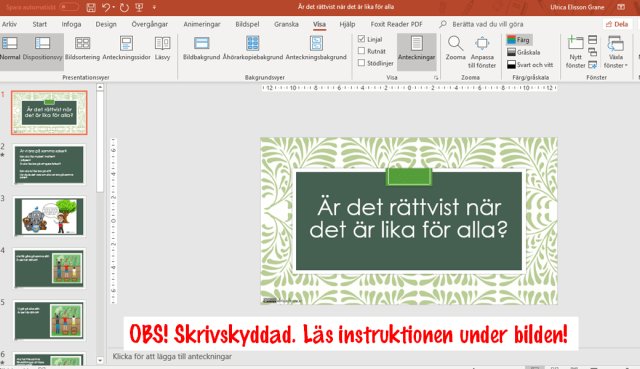Switch to the Övergångar tab
The height and width of the screenshot is (369, 640).
(149, 24)
